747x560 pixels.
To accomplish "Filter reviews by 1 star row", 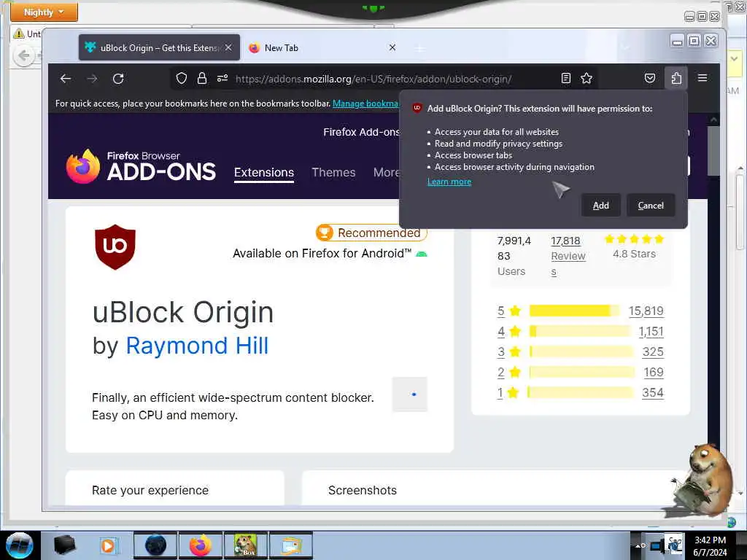I will [580, 393].
